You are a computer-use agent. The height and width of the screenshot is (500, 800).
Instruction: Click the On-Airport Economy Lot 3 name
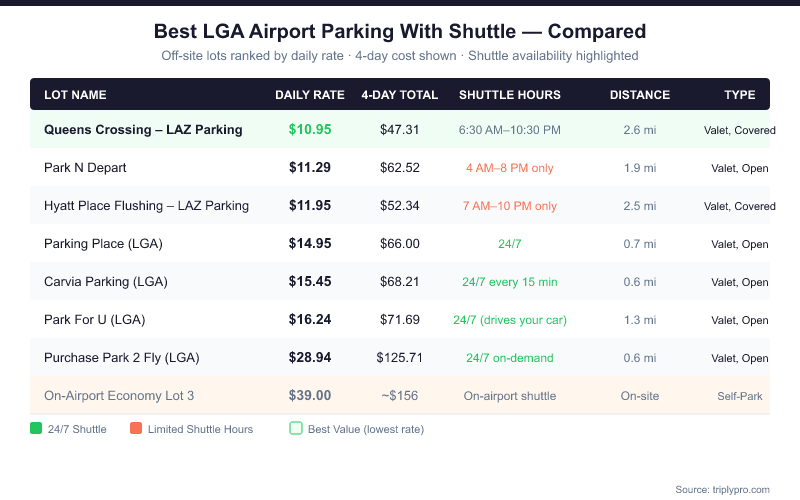coord(119,396)
